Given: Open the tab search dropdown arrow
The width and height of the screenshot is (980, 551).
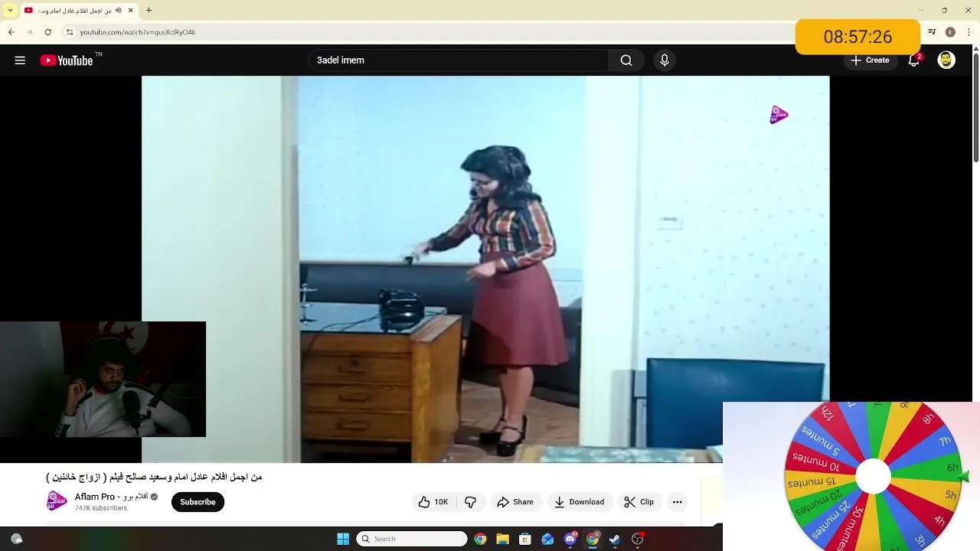Looking at the screenshot, I should 10,11.
